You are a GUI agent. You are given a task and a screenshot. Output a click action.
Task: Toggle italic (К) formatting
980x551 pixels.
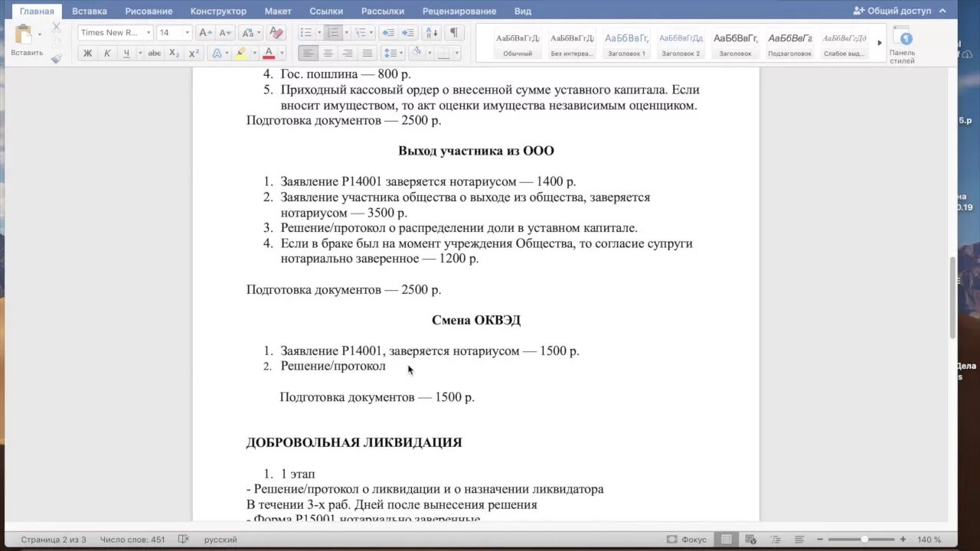[x=107, y=53]
